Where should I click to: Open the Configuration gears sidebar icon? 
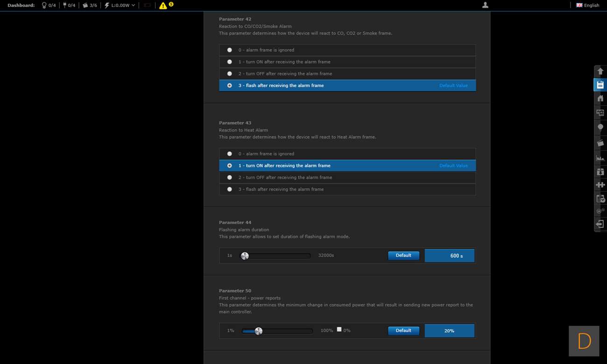click(x=600, y=211)
